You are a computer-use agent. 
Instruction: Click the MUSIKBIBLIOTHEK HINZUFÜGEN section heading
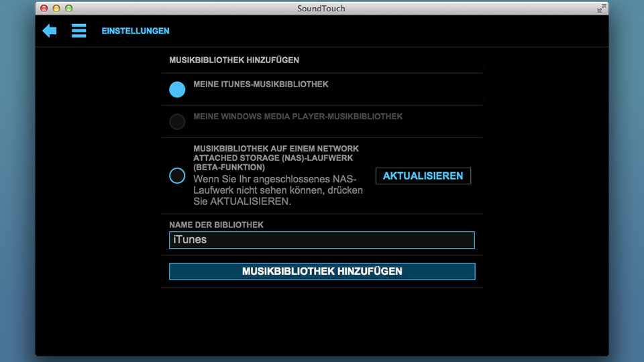point(234,60)
